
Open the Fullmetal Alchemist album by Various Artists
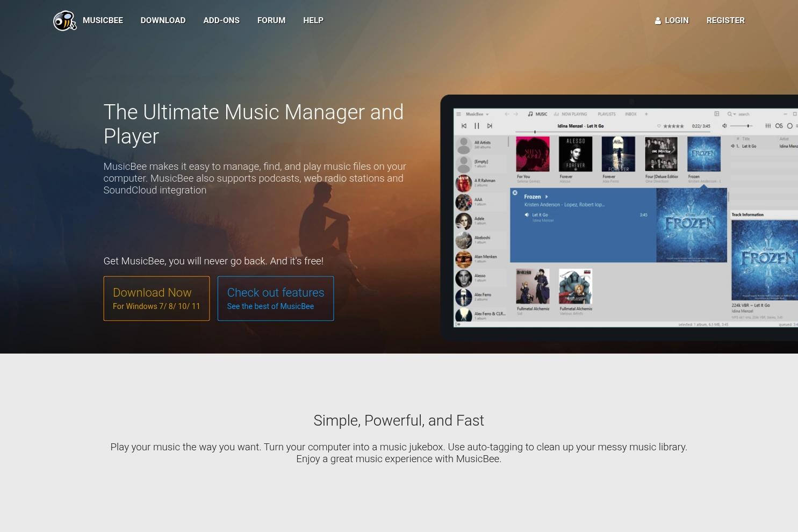[576, 286]
